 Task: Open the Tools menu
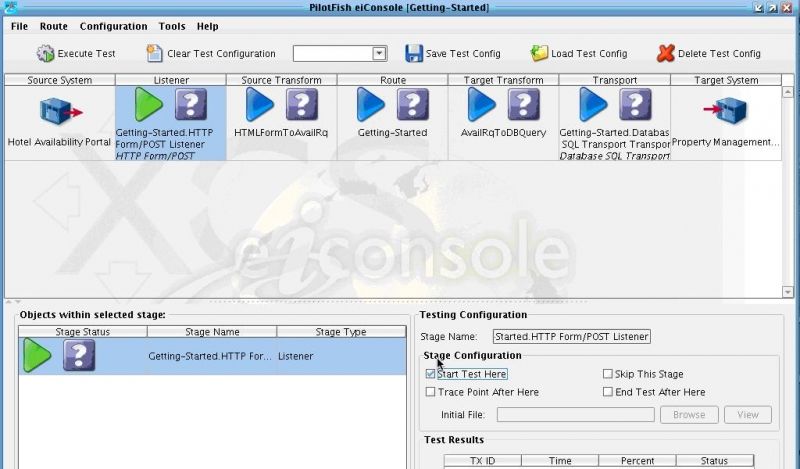[x=172, y=26]
